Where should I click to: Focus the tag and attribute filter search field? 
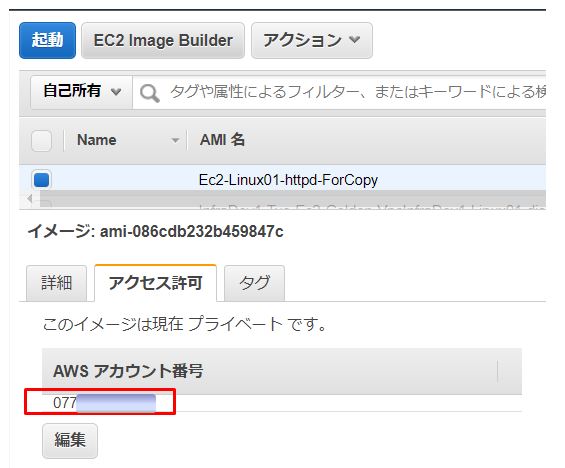[339, 92]
